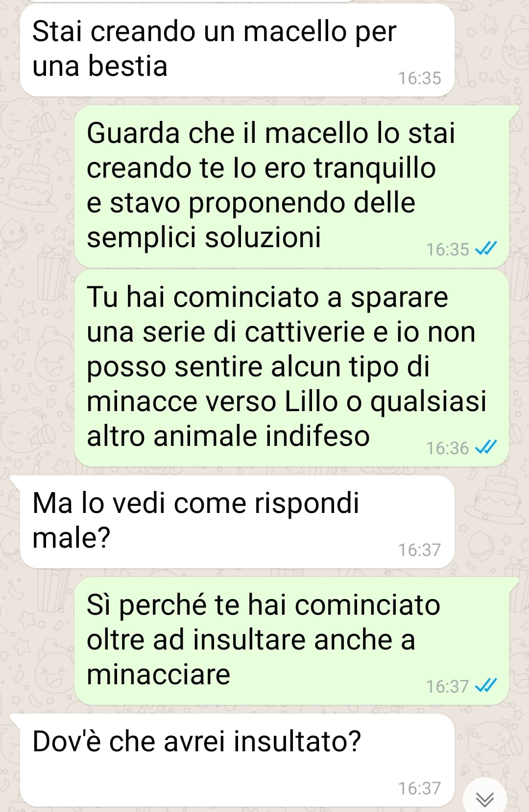
Task: Tap message starting 'Tu hai cominciato a sparare'
Action: [292, 368]
